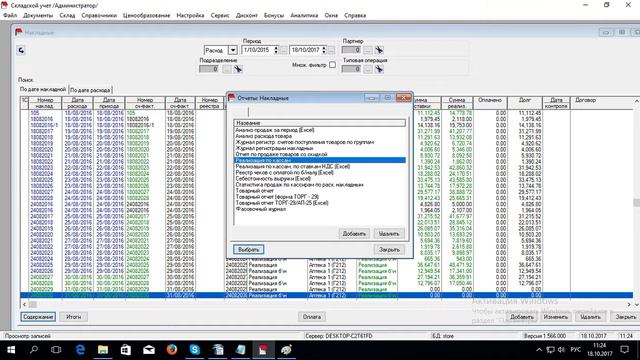Screen dimensions: 640x360
Task: Click Добавить in the reports dialog
Action: [x=354, y=233]
